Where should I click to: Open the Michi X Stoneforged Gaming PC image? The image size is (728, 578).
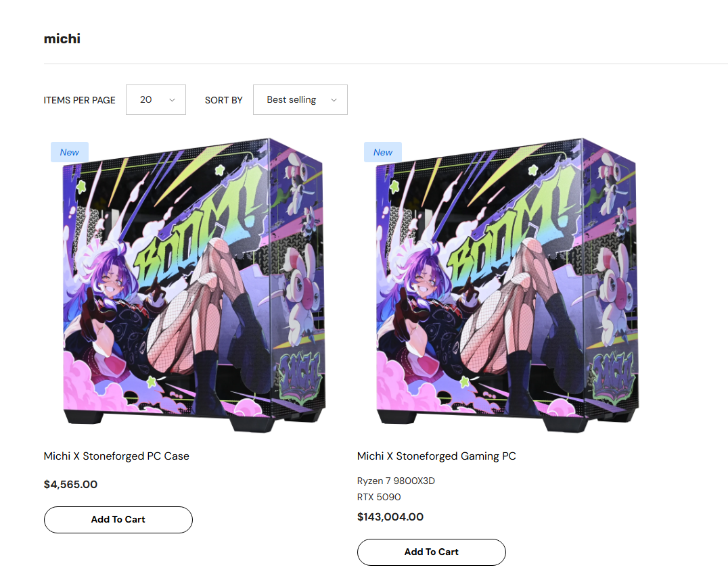(507, 285)
